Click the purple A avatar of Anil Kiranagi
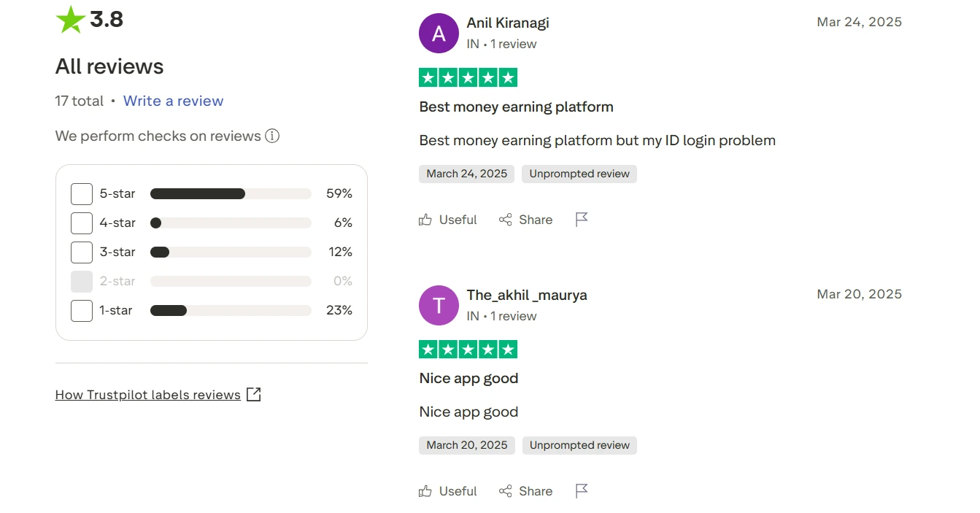The height and width of the screenshot is (513, 980). tap(439, 33)
